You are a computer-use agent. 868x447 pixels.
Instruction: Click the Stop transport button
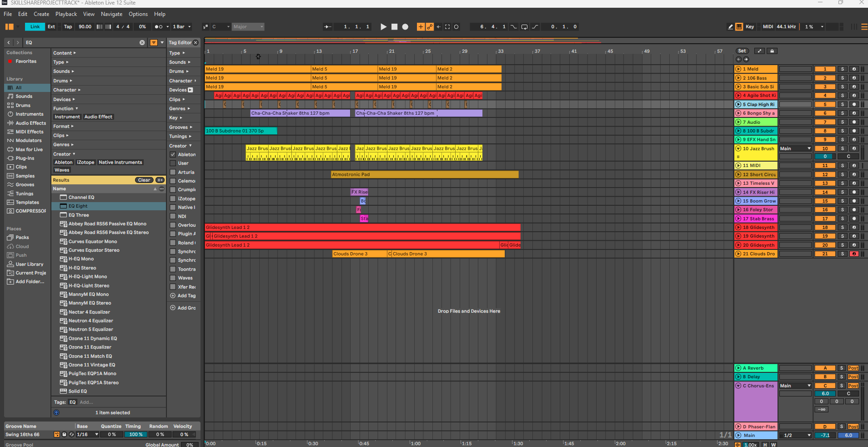[394, 27]
